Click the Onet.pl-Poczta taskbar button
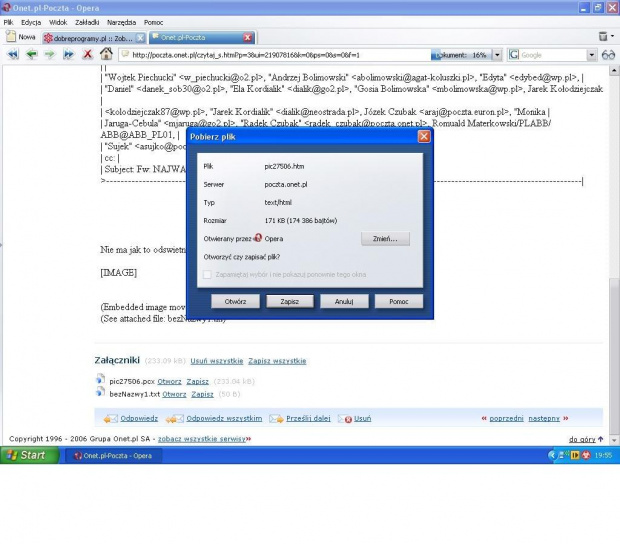The image size is (620, 544). [x=113, y=455]
